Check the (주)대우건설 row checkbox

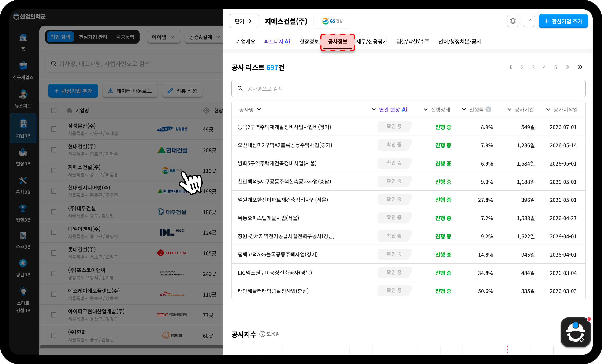click(53, 212)
